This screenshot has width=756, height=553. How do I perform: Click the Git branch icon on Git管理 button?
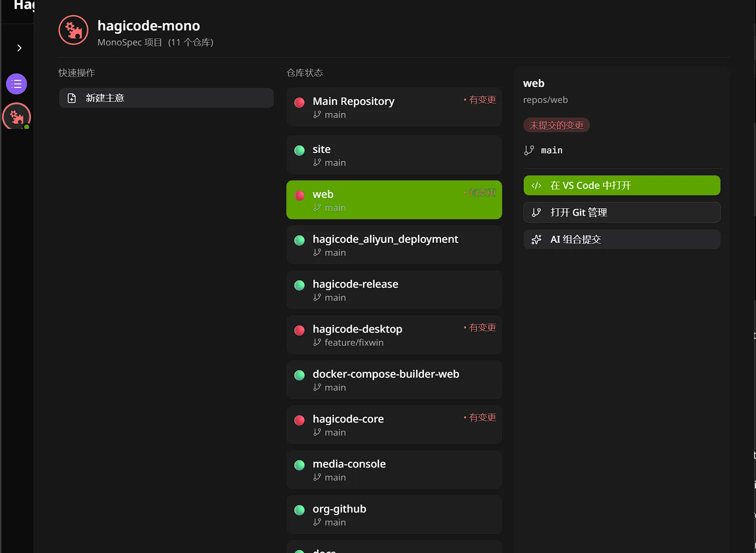(536, 213)
